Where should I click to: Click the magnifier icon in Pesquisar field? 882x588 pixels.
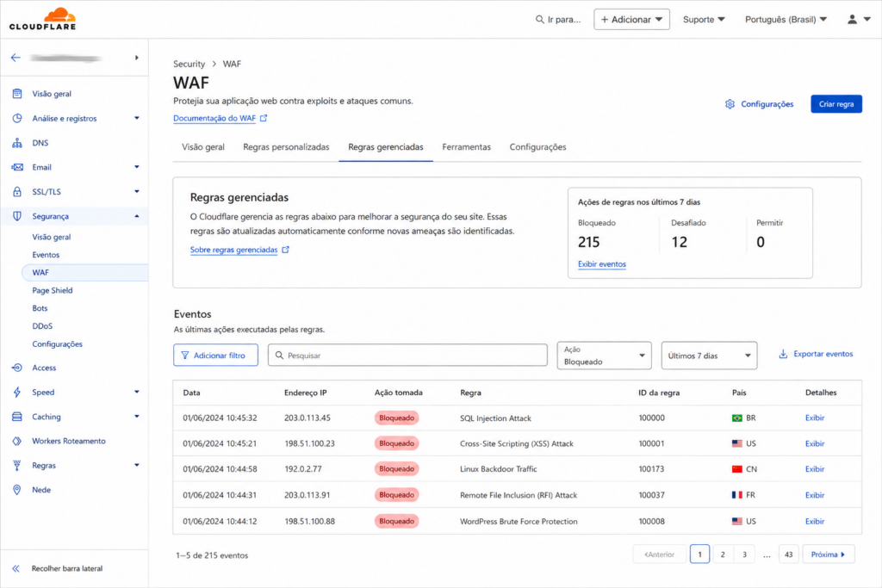pos(279,356)
